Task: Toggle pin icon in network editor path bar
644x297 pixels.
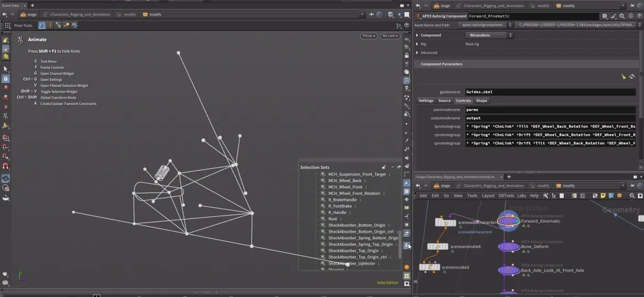Action: point(632,185)
